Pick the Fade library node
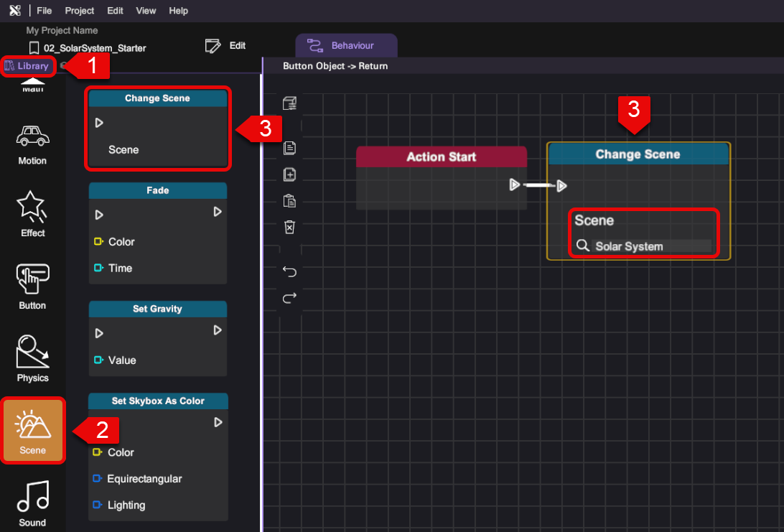 (158, 233)
